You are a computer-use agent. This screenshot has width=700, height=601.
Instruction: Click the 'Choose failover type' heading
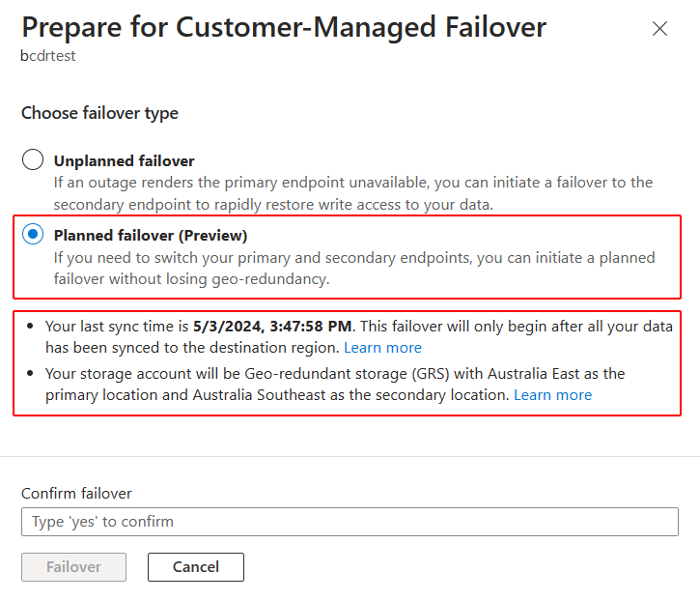[x=99, y=113]
